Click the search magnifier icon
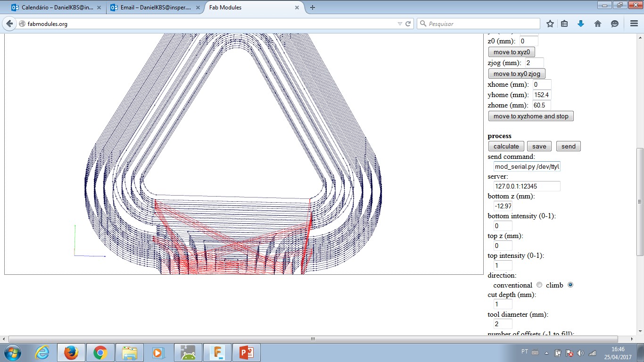Image resolution: width=644 pixels, height=362 pixels. [x=423, y=24]
